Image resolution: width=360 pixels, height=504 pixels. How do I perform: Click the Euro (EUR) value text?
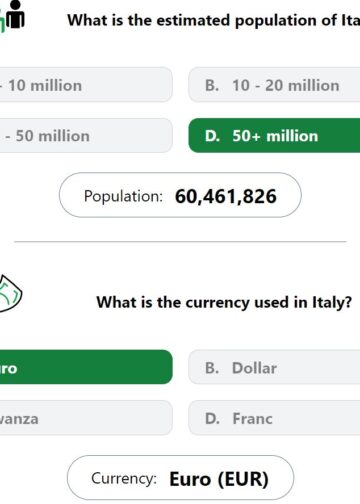click(x=219, y=479)
